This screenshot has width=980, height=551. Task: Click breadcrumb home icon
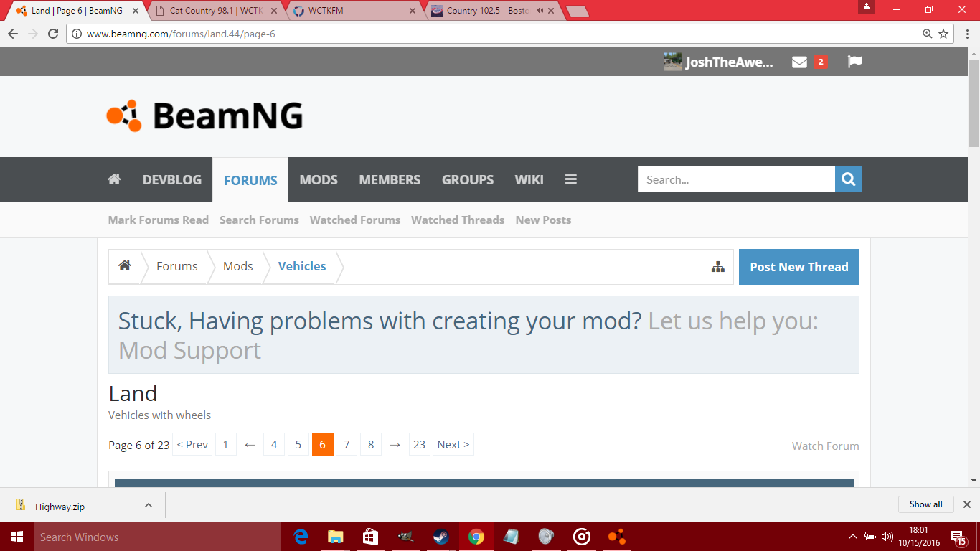(x=125, y=266)
